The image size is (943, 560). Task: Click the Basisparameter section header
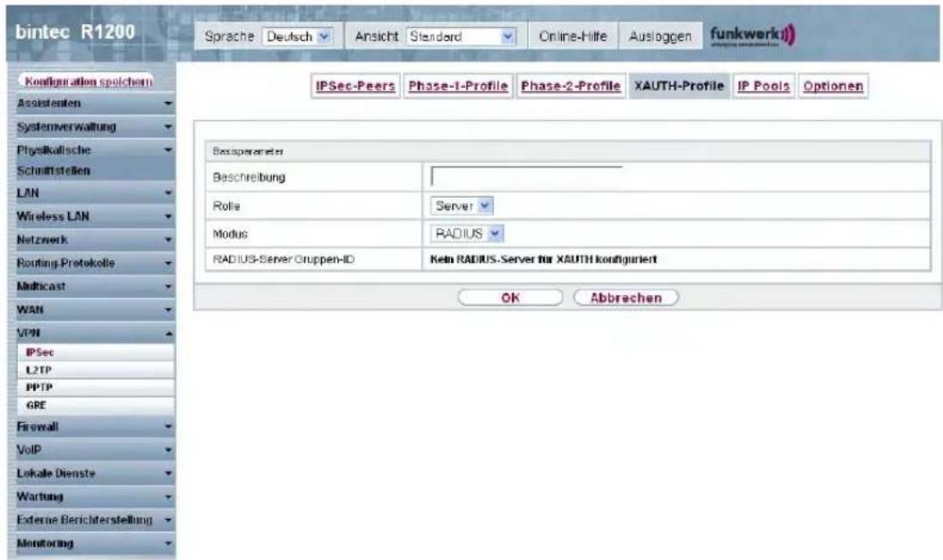tap(568, 151)
